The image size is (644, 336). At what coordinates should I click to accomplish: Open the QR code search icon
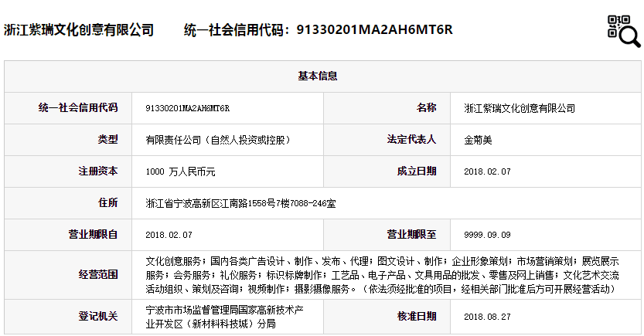(624, 31)
